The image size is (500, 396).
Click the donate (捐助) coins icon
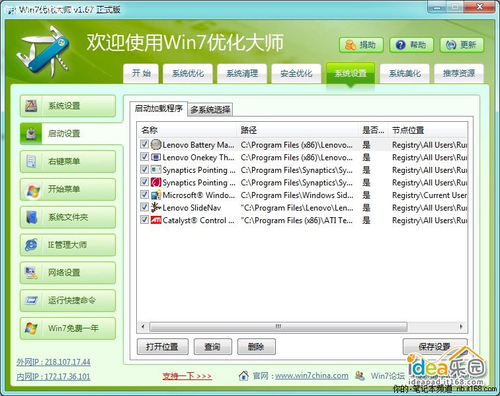[350, 45]
